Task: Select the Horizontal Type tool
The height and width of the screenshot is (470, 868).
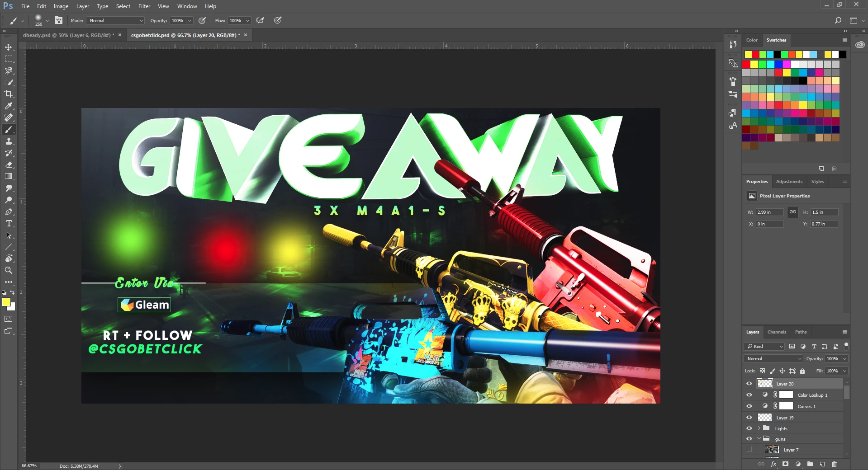Action: (9, 224)
